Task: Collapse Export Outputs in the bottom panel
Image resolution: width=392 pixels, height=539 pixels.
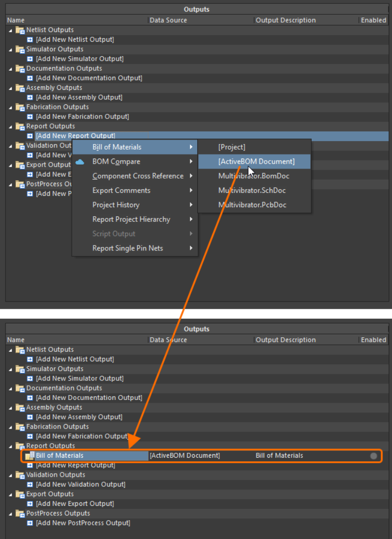Action: (x=11, y=494)
